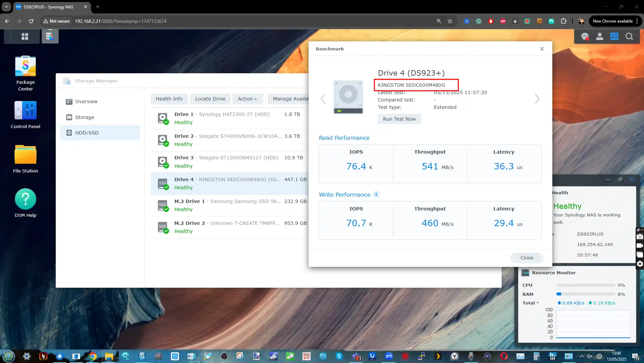Viewport: 644px width, 363px height.
Task: Click the Locate Drive button
Action: click(210, 99)
